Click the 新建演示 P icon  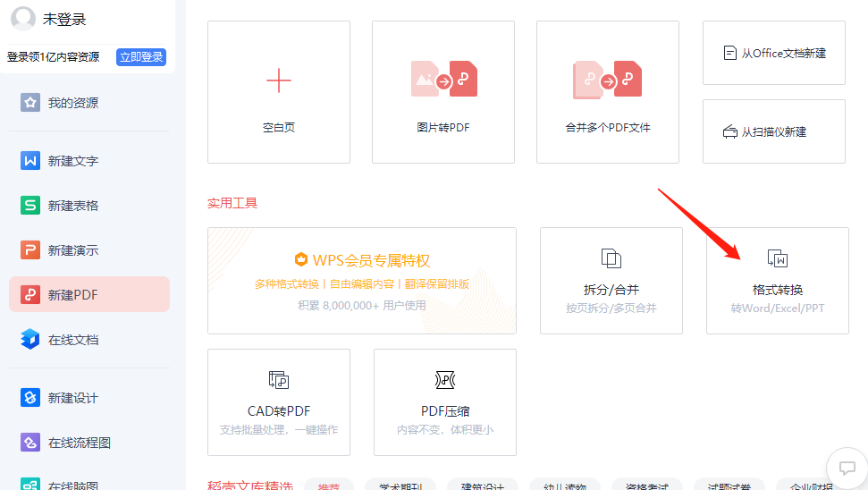pos(29,250)
